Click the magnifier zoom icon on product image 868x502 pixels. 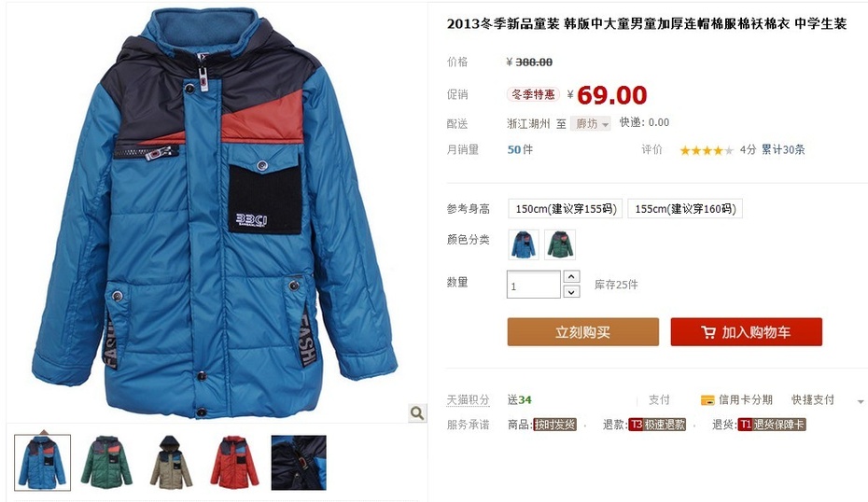(x=417, y=413)
